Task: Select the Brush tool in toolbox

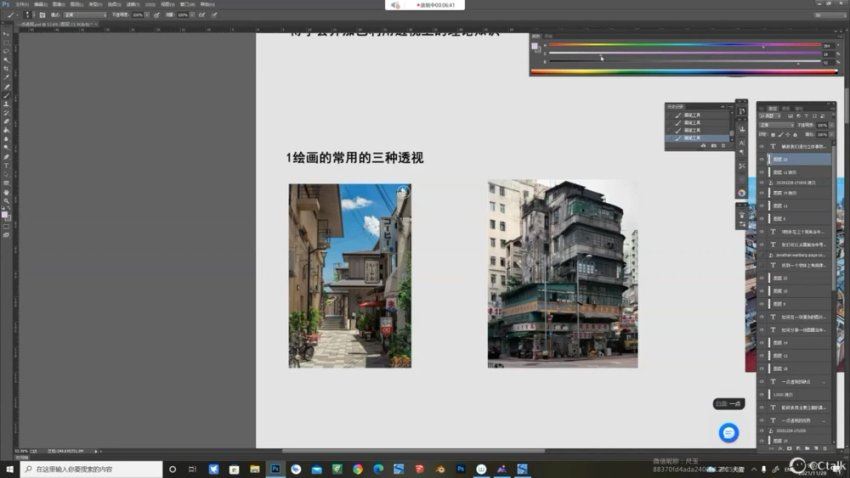Action: point(7,95)
